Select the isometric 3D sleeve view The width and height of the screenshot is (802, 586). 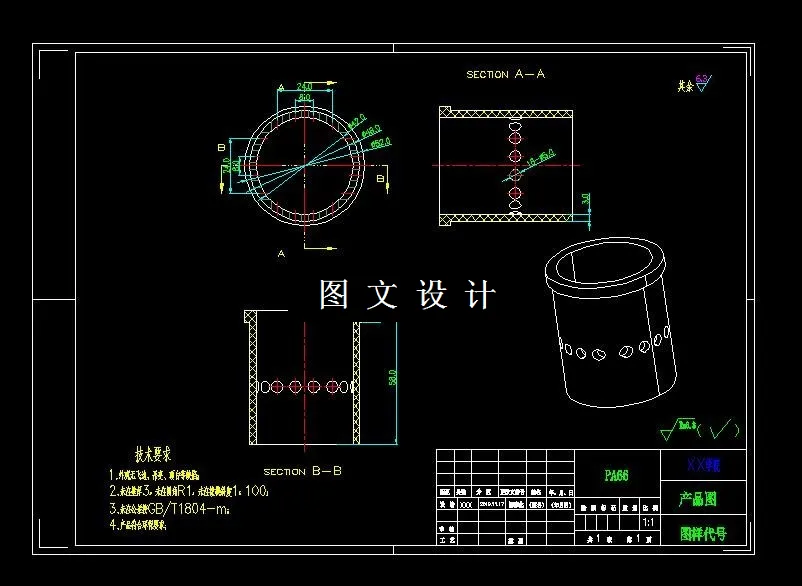pyautogui.click(x=610, y=322)
